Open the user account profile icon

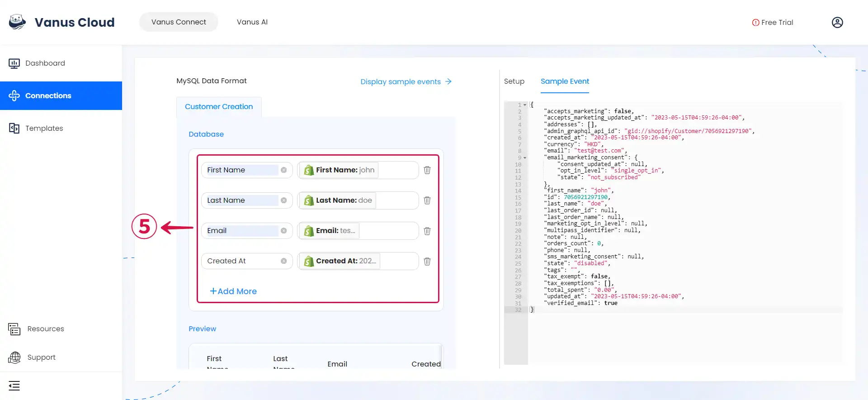837,22
